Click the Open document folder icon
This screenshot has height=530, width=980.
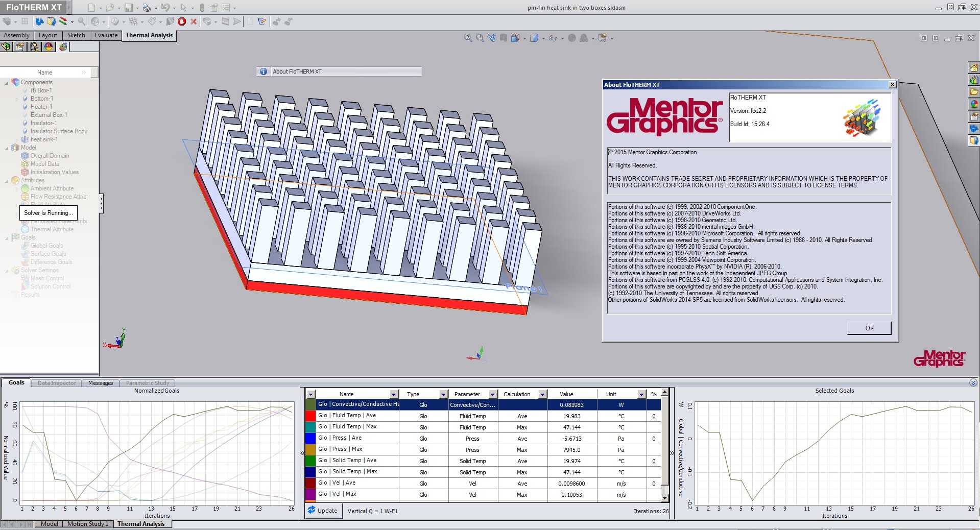(109, 8)
